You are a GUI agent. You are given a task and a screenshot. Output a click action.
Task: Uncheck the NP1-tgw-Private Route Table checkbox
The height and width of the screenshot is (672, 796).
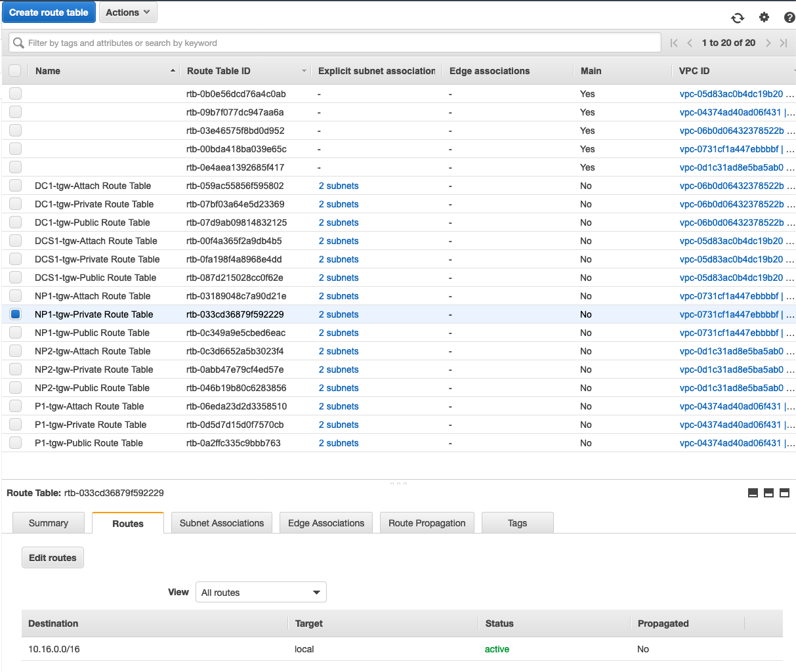(15, 314)
